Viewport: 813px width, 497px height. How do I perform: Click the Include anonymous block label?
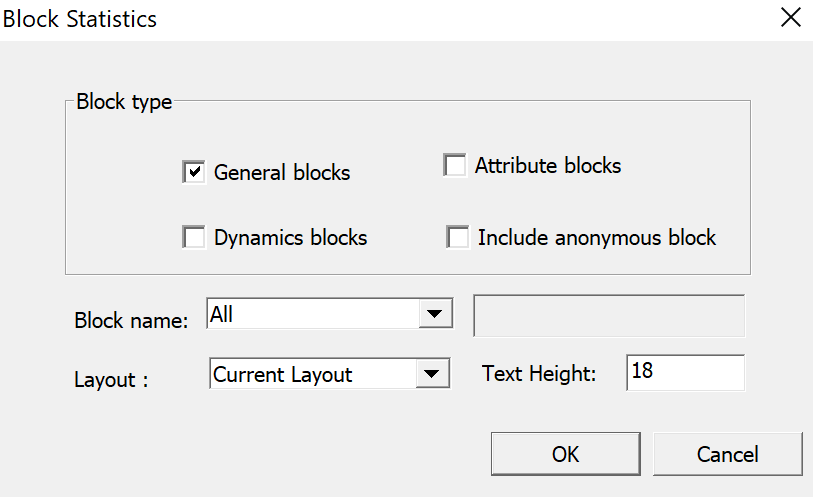tap(596, 238)
